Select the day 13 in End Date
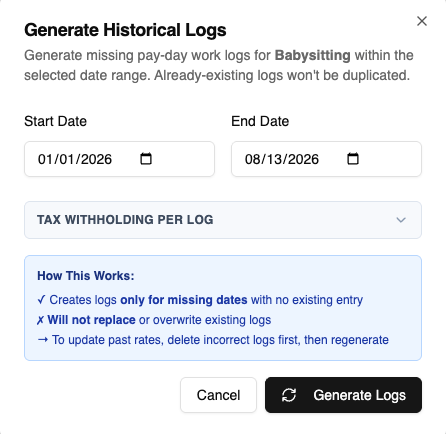Image resolution: width=446 pixels, height=434 pixels. 274,159
